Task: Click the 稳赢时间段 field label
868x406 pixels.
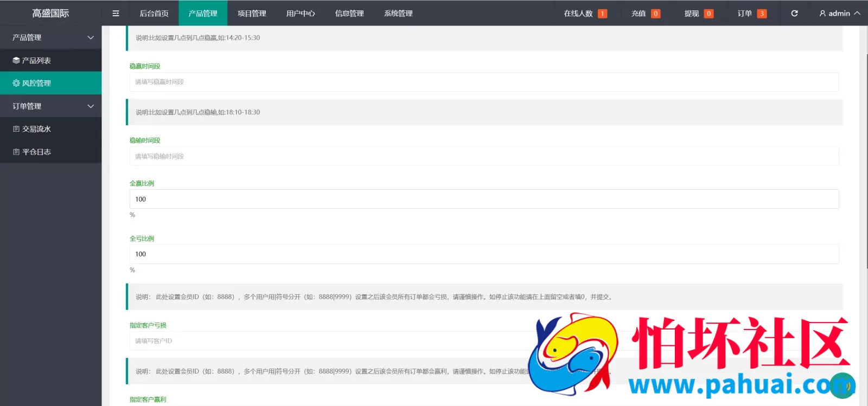Action: tap(145, 66)
